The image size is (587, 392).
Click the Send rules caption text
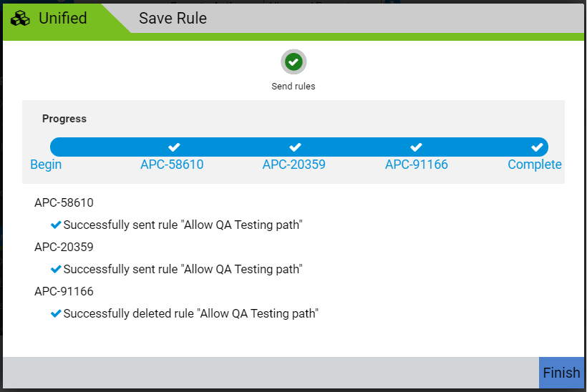293,87
